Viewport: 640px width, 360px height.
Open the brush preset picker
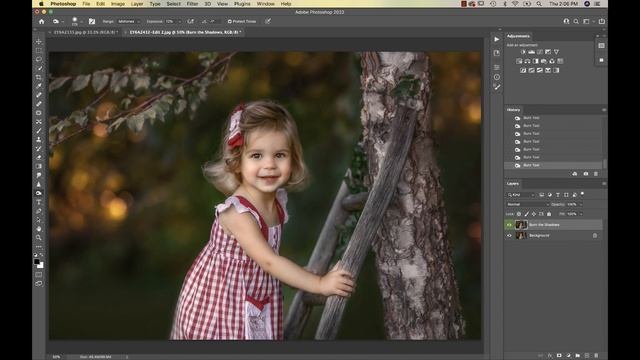(x=76, y=21)
